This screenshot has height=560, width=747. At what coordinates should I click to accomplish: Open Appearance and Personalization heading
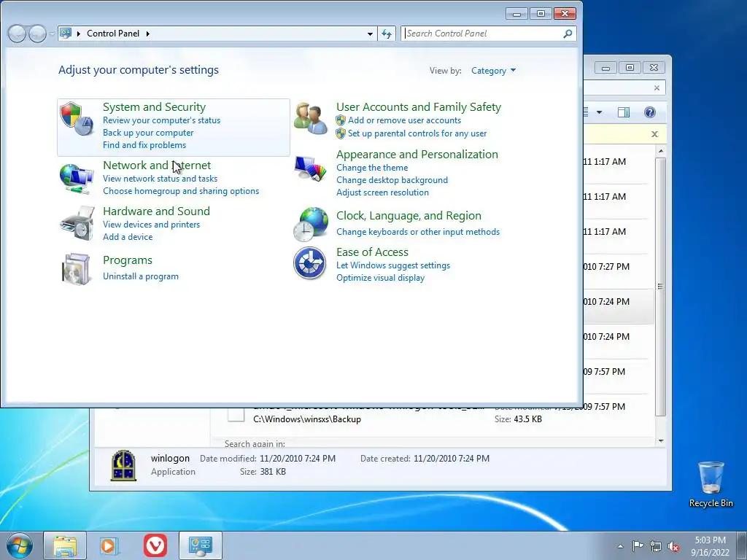[x=417, y=155]
